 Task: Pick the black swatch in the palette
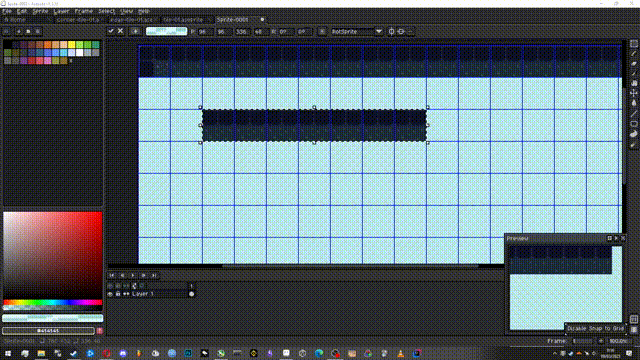click(x=7, y=44)
